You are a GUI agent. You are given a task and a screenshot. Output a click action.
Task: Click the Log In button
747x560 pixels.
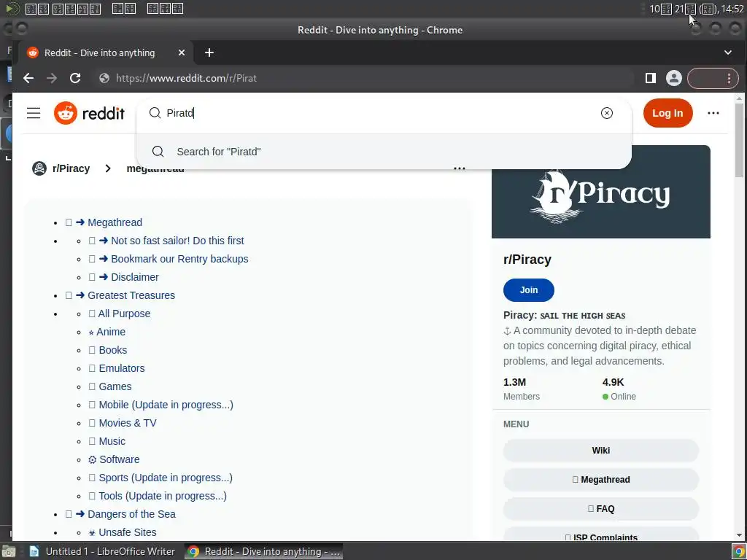(667, 113)
